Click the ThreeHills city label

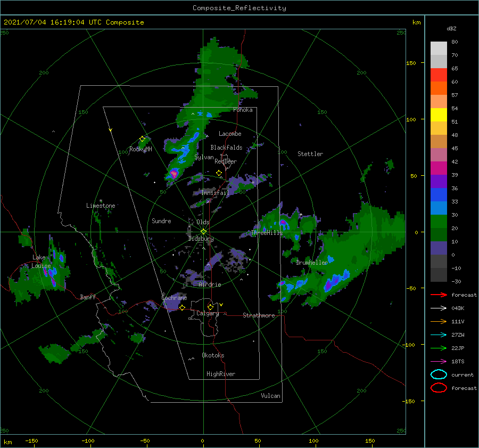(267, 233)
